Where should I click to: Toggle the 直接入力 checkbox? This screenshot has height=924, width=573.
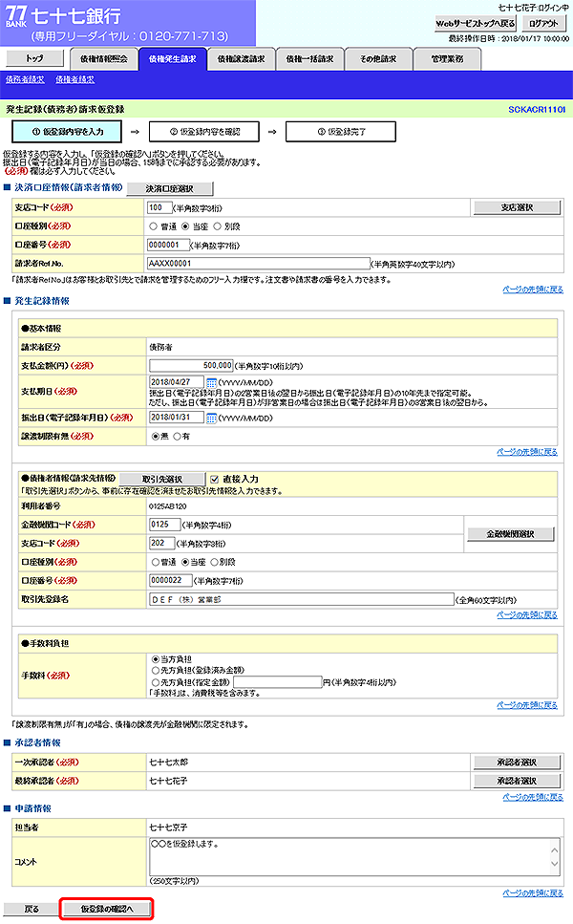(214, 479)
